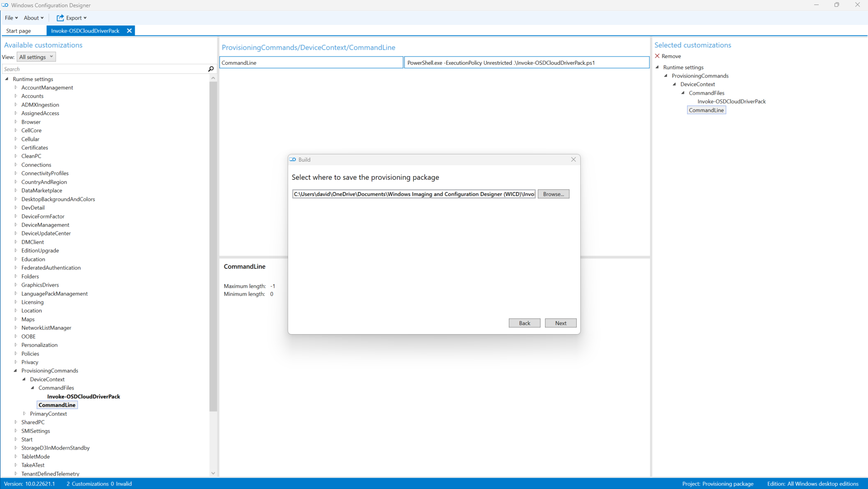Click the Export icon in toolbar
This screenshot has width=868, height=489.
pyautogui.click(x=60, y=18)
